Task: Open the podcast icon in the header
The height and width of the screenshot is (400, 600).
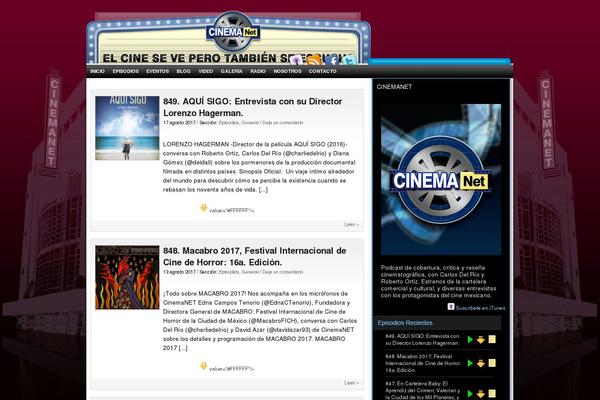Action: (x=296, y=60)
